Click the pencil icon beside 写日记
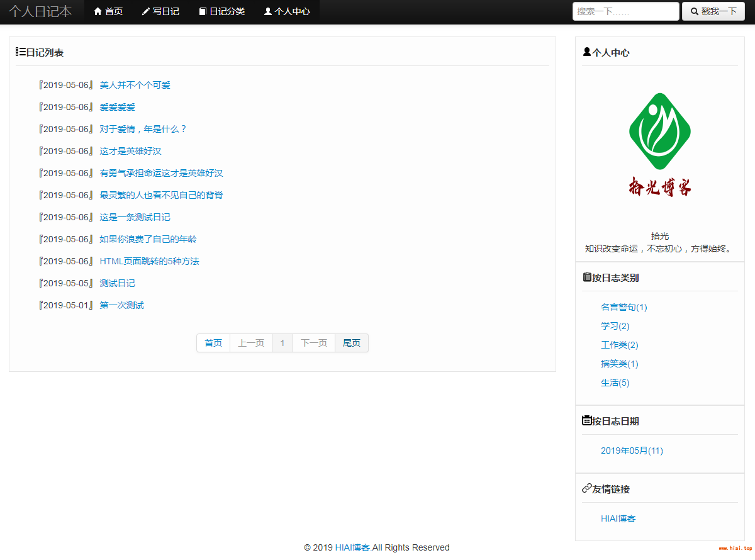This screenshot has height=560, width=755. point(146,11)
